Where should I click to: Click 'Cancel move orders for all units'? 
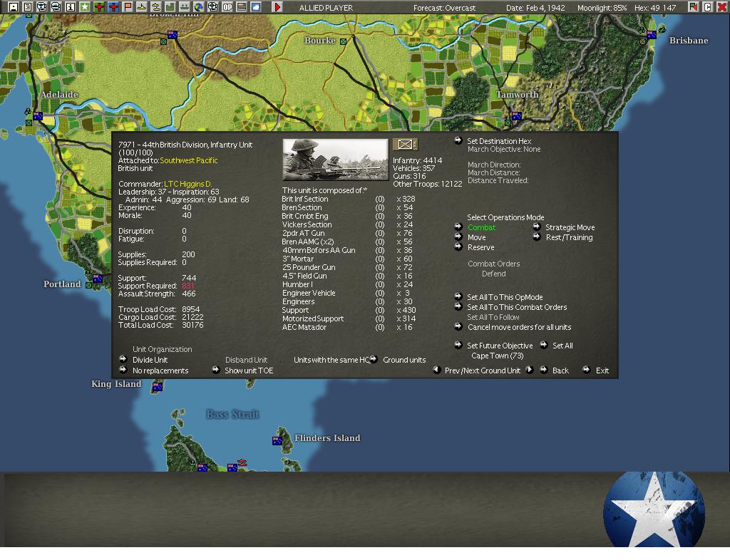pyautogui.click(x=519, y=328)
